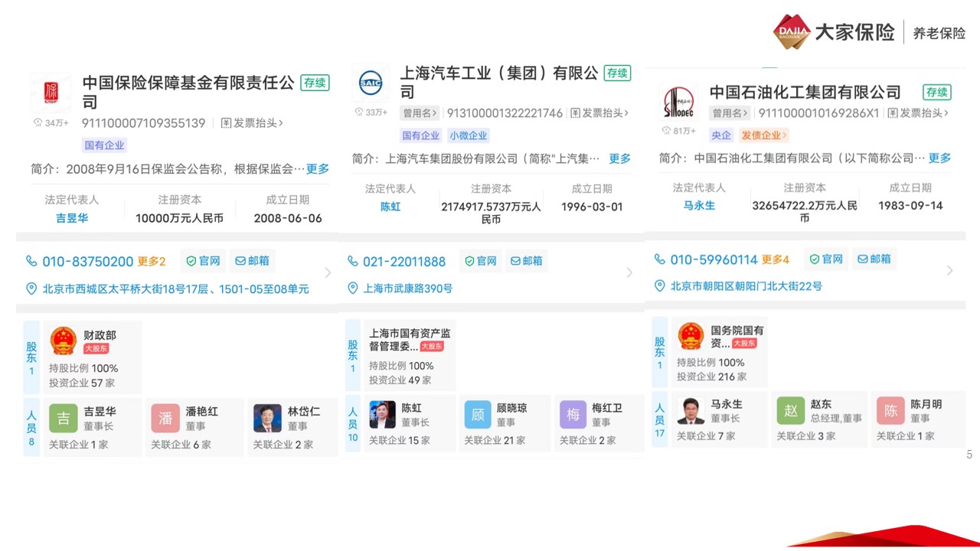Click 小微企业 tag

click(x=469, y=135)
